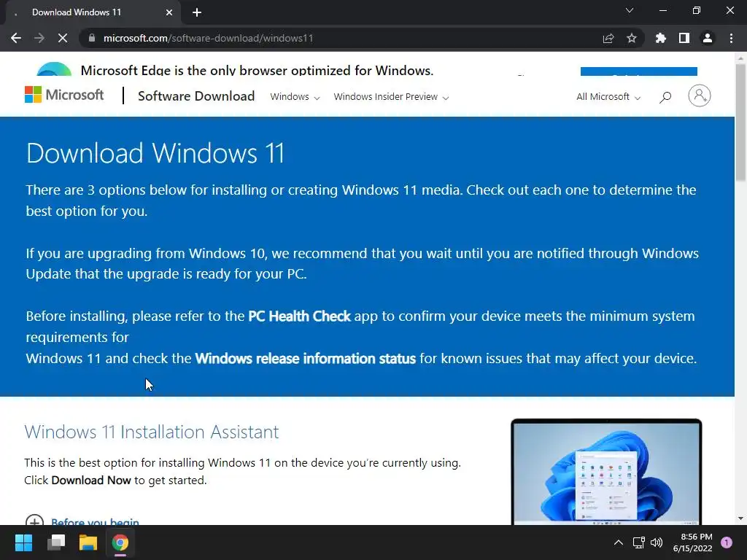Show hidden tray icons chevron

tap(619, 542)
